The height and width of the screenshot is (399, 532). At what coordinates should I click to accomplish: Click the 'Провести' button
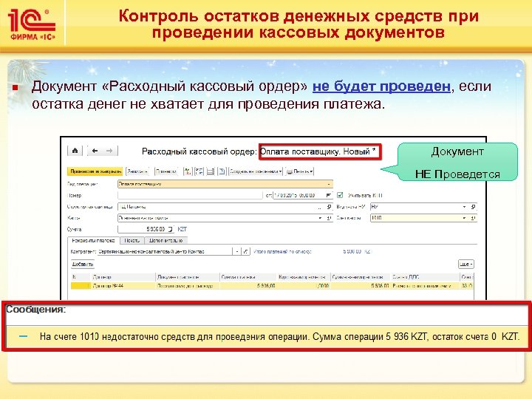(x=166, y=171)
